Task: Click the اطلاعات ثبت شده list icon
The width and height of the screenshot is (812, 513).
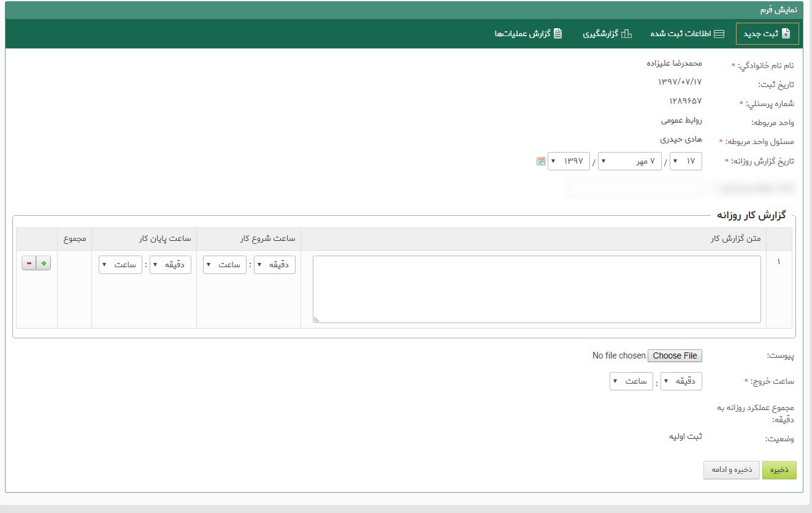Action: pyautogui.click(x=719, y=34)
